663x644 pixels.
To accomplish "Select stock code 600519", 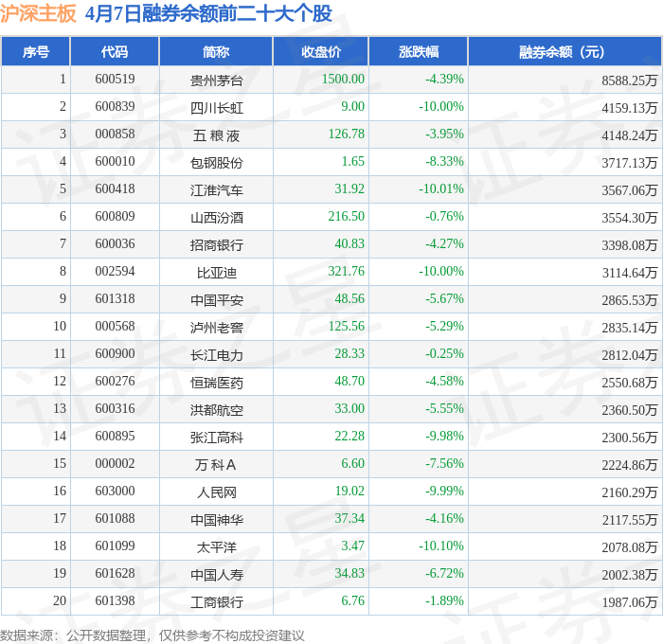I will pos(115,79).
